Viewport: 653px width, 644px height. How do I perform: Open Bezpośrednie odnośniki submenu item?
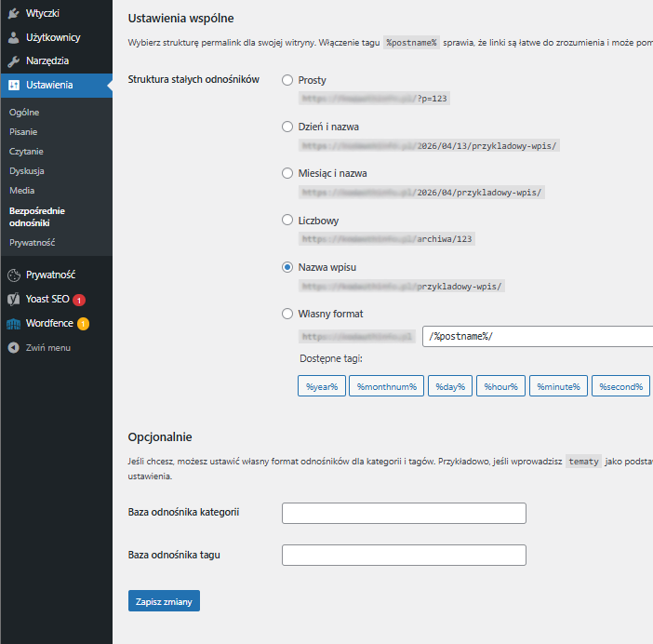tap(37, 217)
